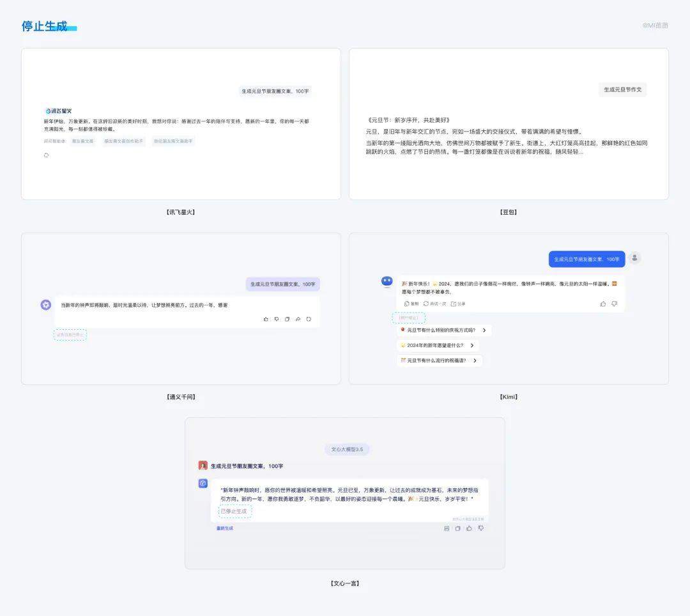Click the 文心一言 bot avatar icon
690x616 pixels.
[203, 483]
